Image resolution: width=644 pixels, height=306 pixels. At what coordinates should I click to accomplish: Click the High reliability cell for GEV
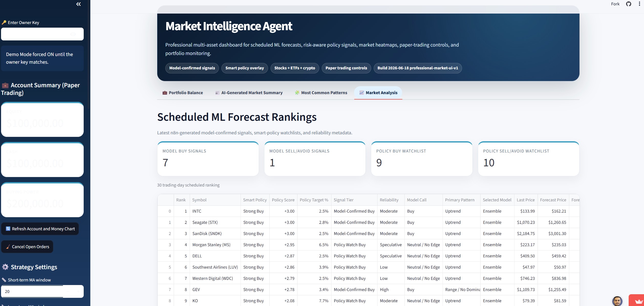[x=391, y=290]
